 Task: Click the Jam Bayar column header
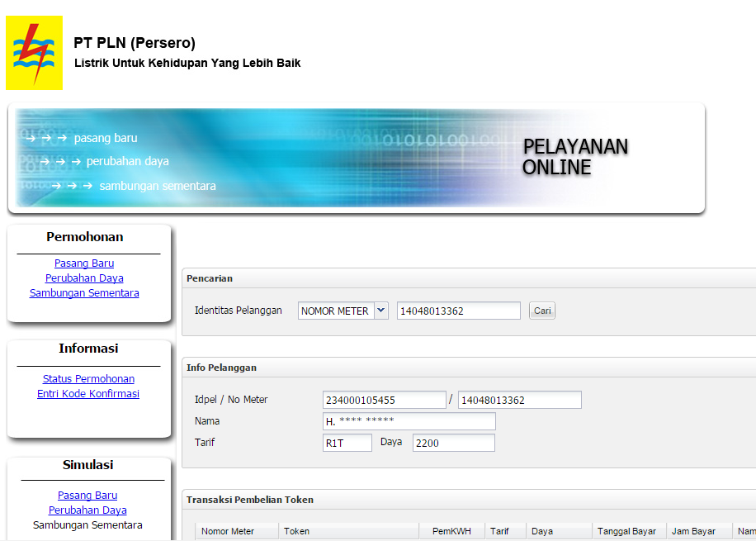coord(699,531)
